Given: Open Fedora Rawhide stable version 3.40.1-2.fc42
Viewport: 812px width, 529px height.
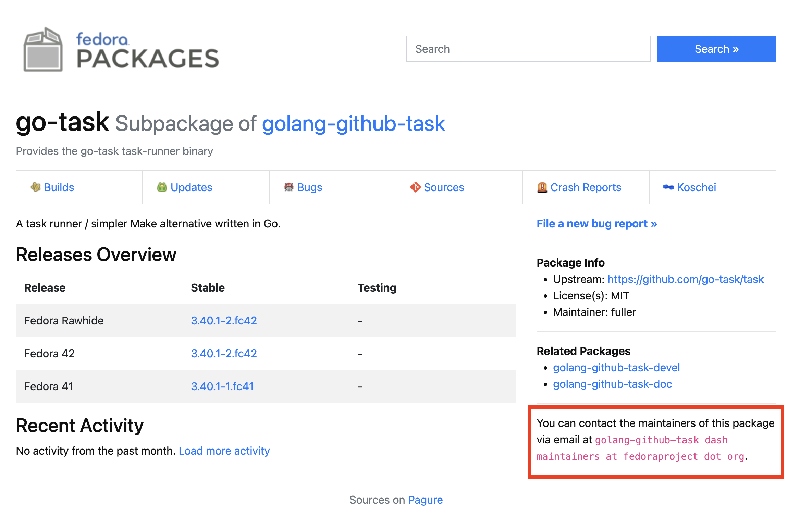Looking at the screenshot, I should tap(224, 320).
